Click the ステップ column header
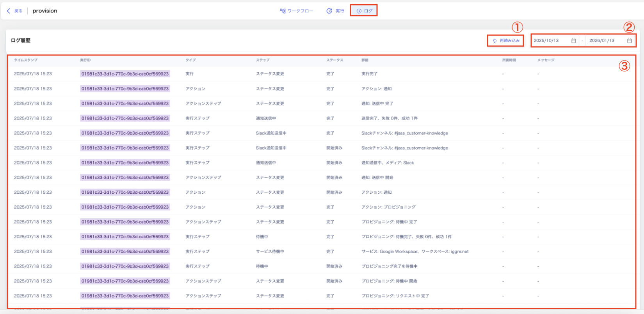This screenshot has height=314, width=644. pos(263,60)
